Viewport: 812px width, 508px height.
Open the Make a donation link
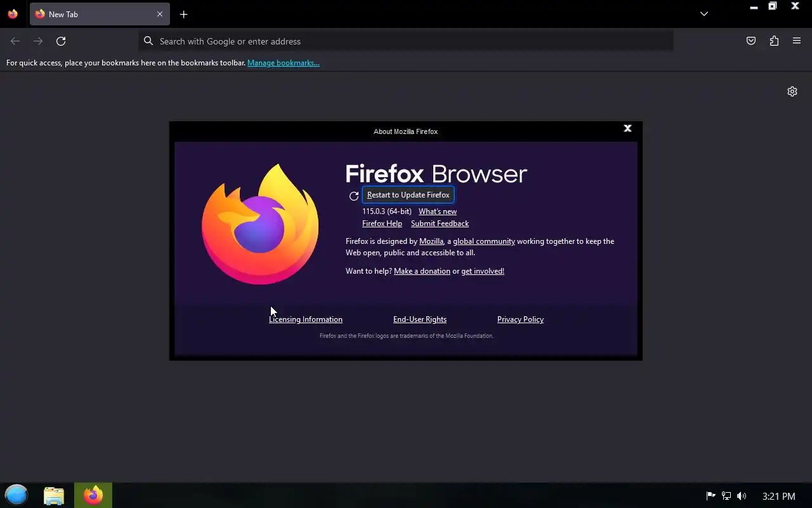[x=422, y=271]
